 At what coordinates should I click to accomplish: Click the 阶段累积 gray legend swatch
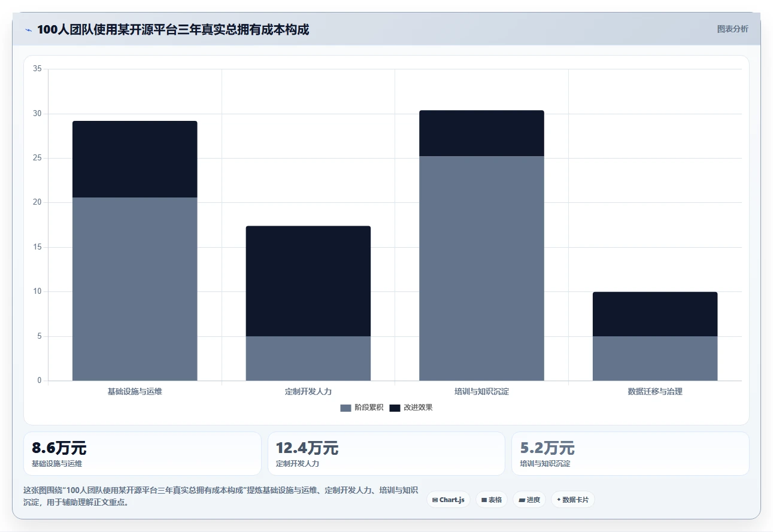(345, 408)
